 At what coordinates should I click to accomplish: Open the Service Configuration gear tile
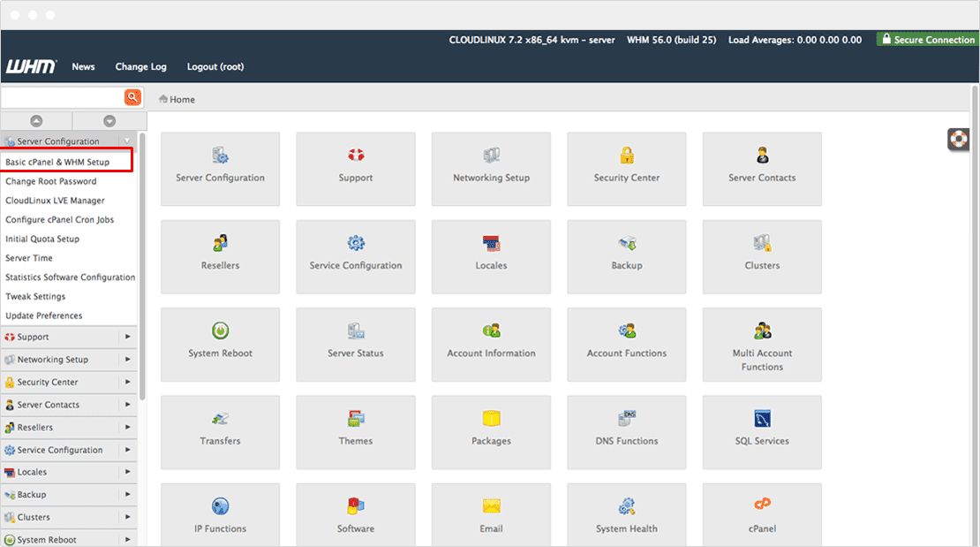coord(356,256)
